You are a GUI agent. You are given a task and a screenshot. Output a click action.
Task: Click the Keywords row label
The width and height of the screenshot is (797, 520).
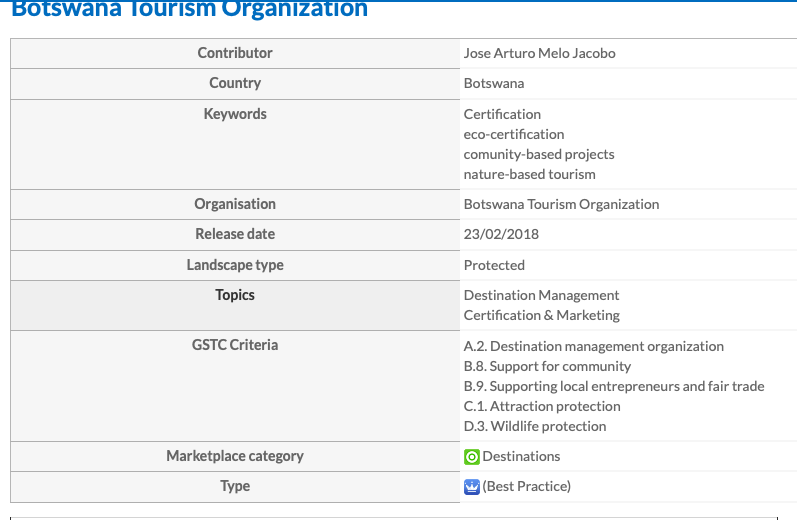pos(235,114)
